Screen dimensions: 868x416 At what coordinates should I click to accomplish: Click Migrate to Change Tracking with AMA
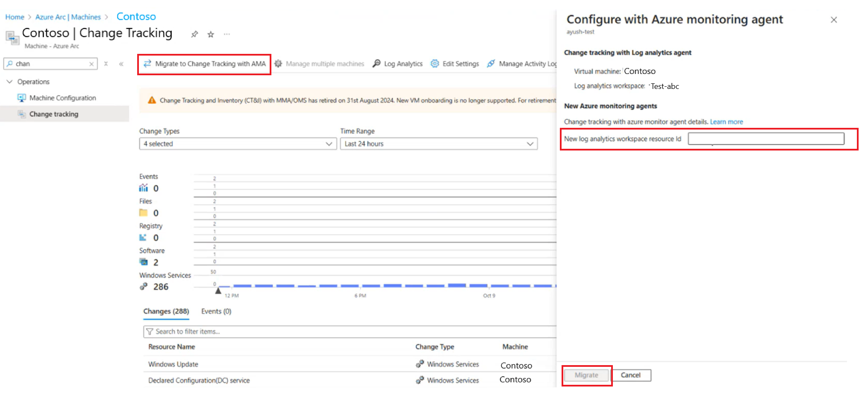click(204, 64)
